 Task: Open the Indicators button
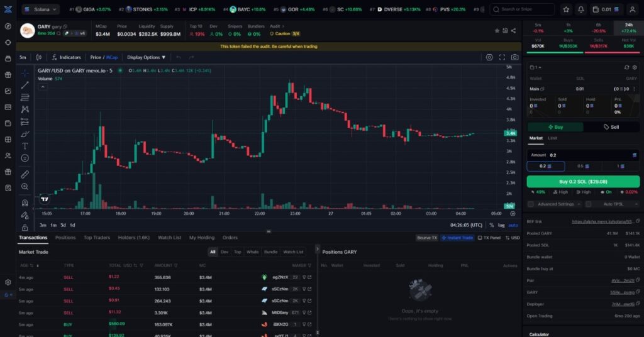[x=67, y=57]
